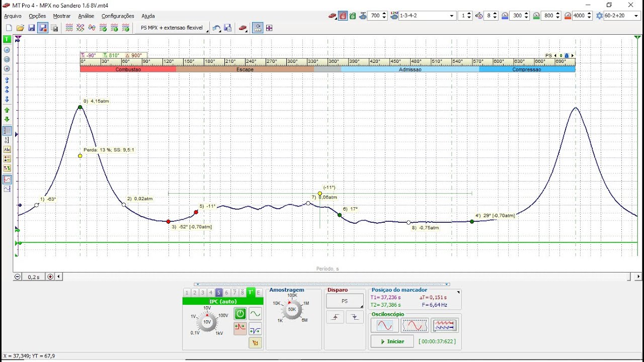Screen dimensions: 644x362
Task: Expand the Posiçao do marcador panel arrow
Action: 458,292
